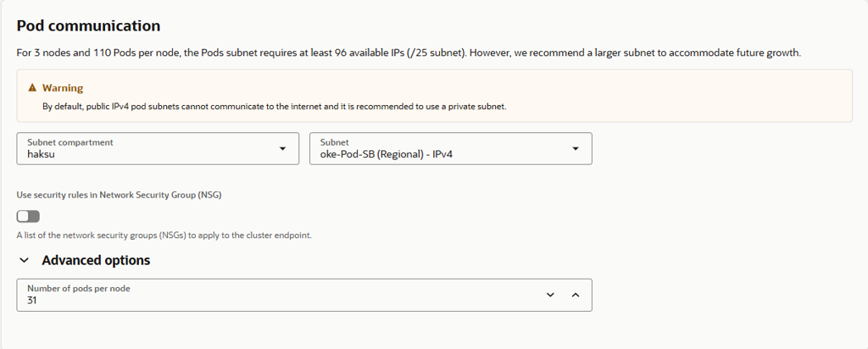Click the bold Warning label
Viewport: 868px width, 349px height.
pyautogui.click(x=63, y=88)
